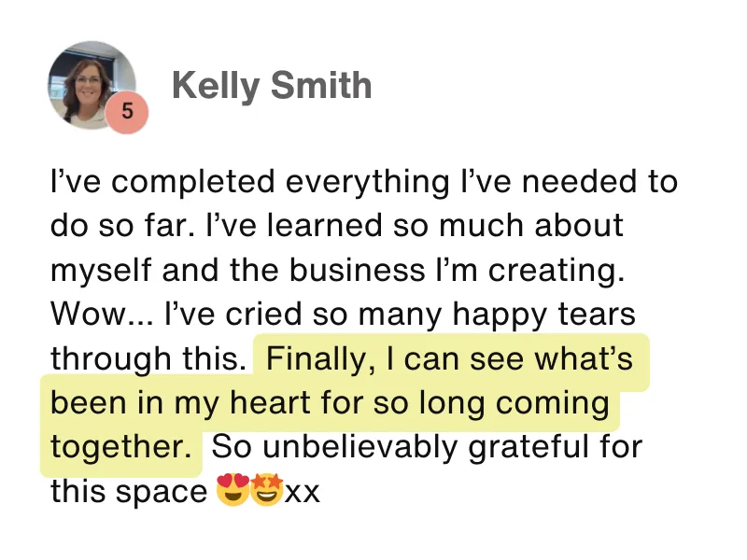The height and width of the screenshot is (560, 747).
Task: Click the words "this space"
Action: tap(128, 491)
